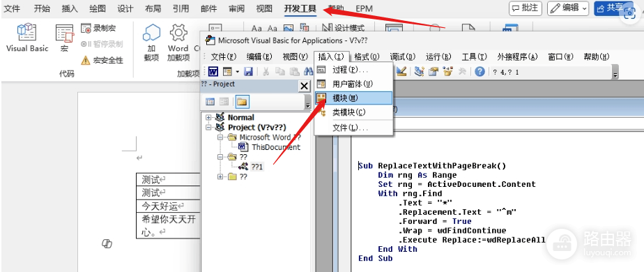Screen dimensions: 644x272
Task: Open the VBA 视图(V) menu
Action: 295,56
